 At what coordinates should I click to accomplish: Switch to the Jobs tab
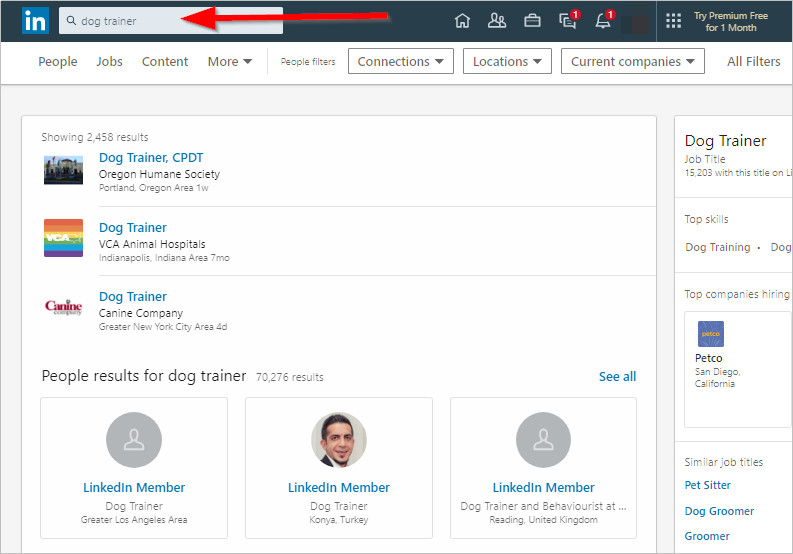click(109, 61)
